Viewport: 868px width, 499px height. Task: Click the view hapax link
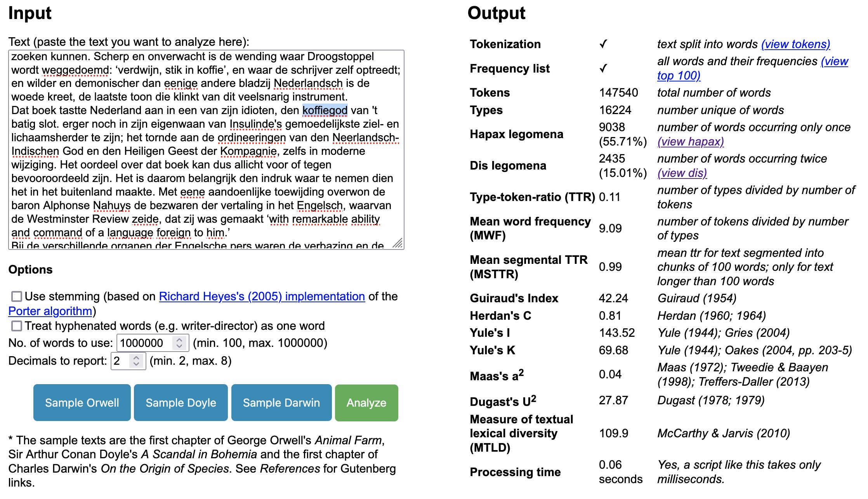(x=691, y=142)
